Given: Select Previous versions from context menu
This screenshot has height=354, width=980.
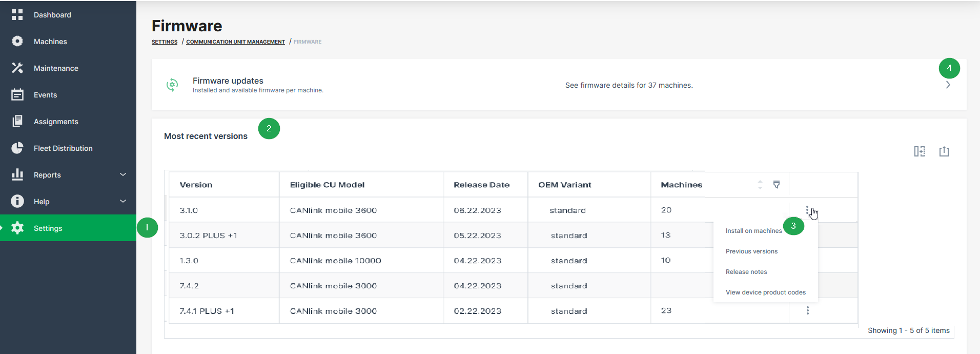Looking at the screenshot, I should coord(751,251).
